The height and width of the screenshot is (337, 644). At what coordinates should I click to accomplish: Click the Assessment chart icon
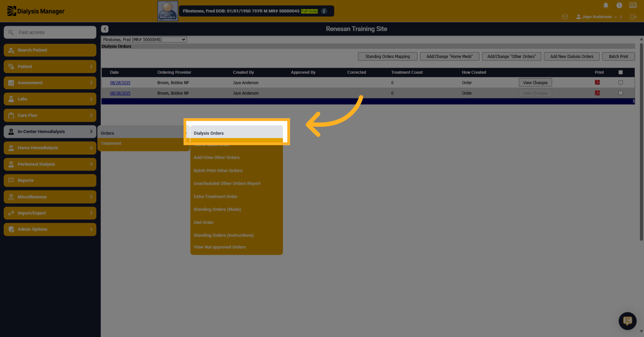point(11,83)
